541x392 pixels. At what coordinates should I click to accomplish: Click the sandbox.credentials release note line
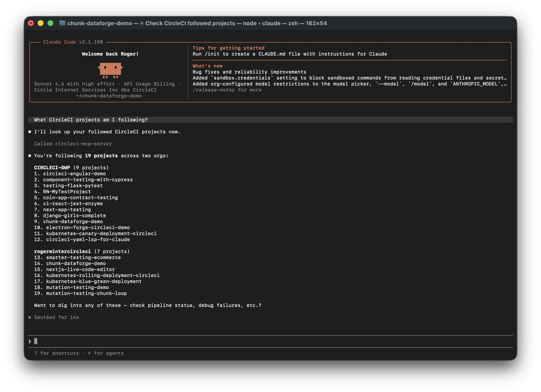(x=350, y=78)
